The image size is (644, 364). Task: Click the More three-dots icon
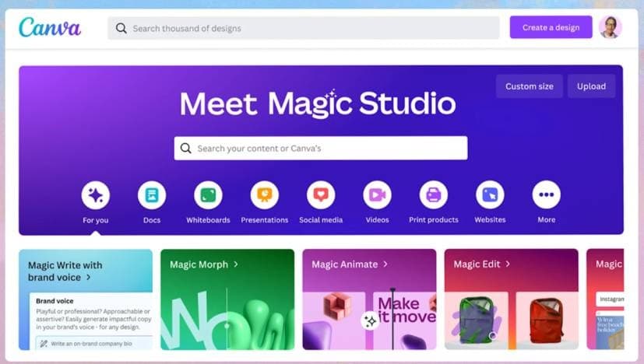point(546,195)
